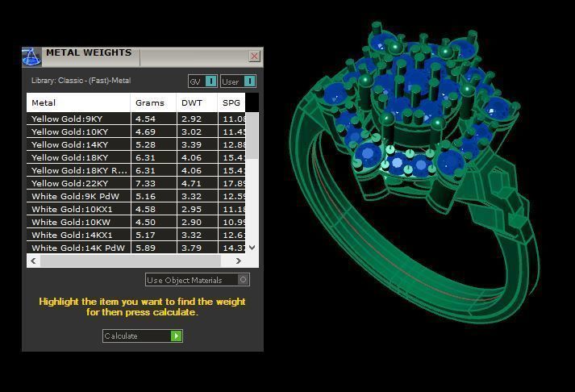Screen dimensions: 575x392
Task: Close the Metal Weights panel
Action: tap(255, 56)
